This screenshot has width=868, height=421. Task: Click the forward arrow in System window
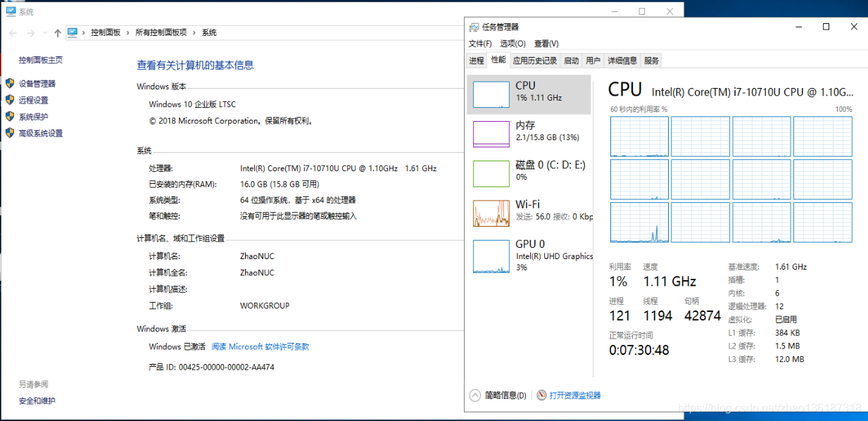pyautogui.click(x=31, y=33)
